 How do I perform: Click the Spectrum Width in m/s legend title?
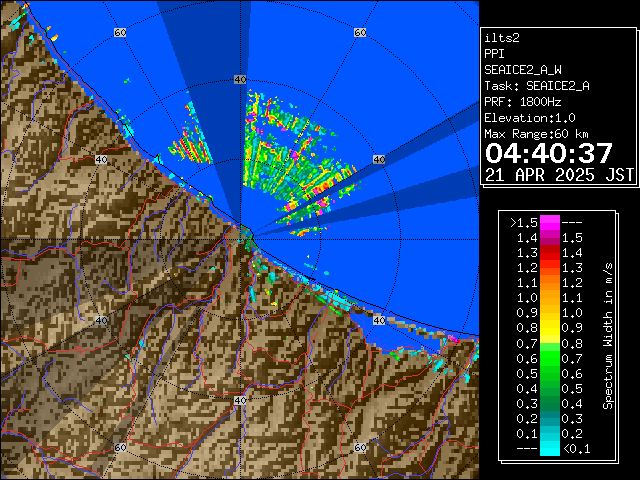[608, 336]
